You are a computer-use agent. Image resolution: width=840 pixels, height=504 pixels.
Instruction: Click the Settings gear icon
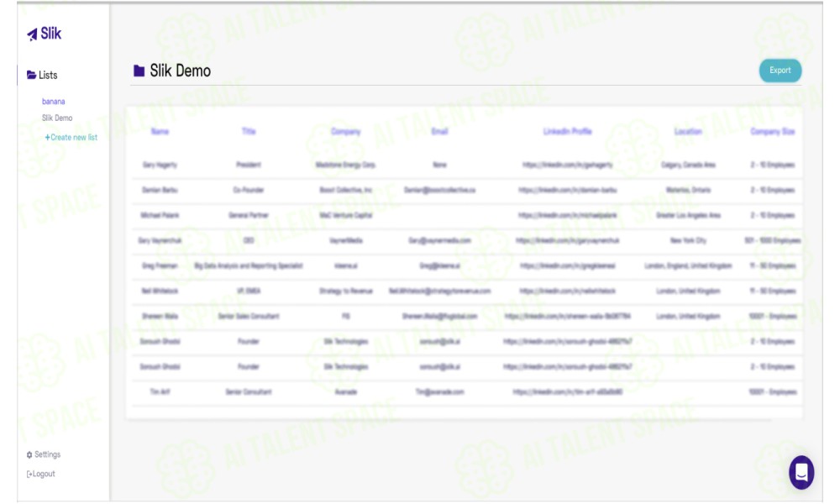29,454
